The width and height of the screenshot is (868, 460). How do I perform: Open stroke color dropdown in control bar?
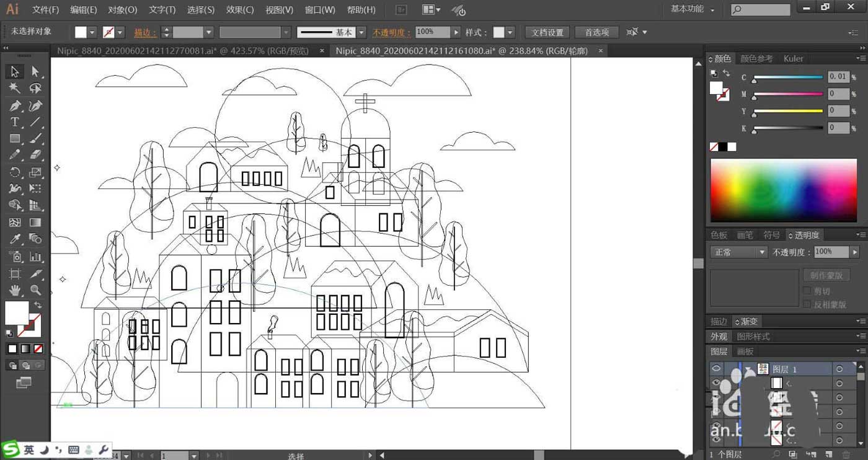coord(120,32)
